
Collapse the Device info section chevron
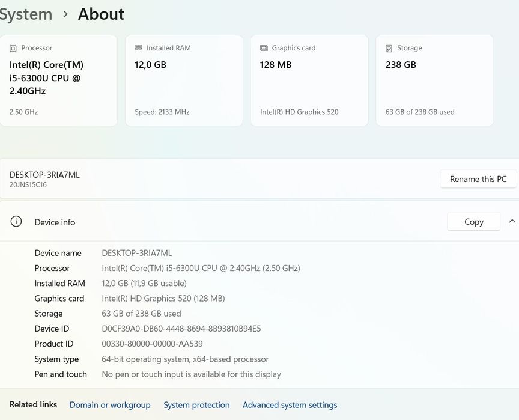(x=512, y=222)
